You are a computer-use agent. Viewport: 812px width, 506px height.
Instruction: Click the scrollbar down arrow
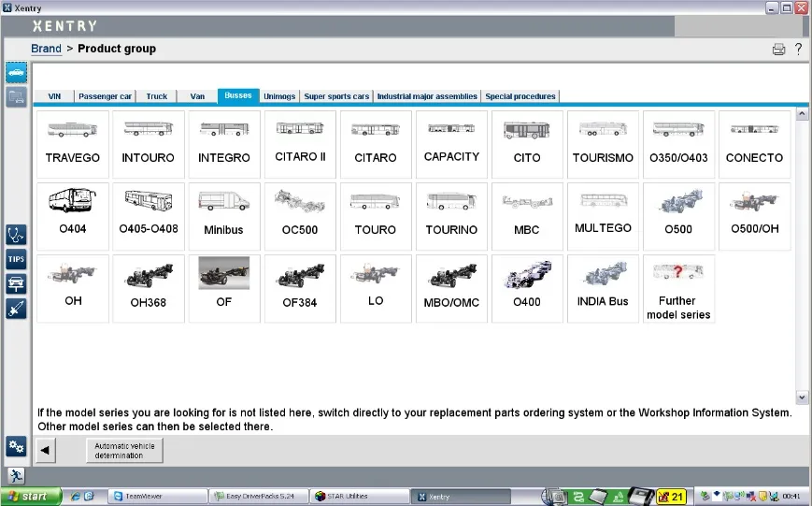tap(802, 398)
